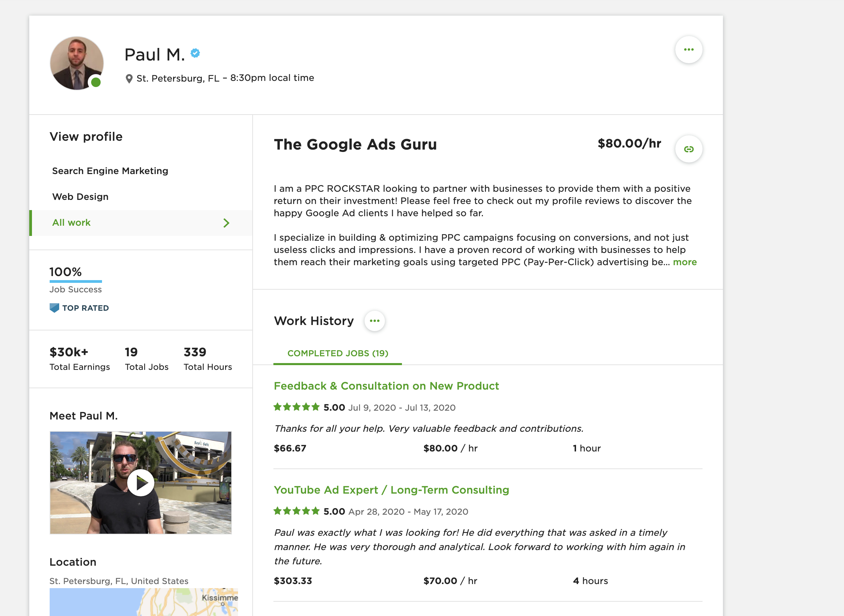
Task: Play the Meet Paul M. video
Action: click(x=140, y=482)
